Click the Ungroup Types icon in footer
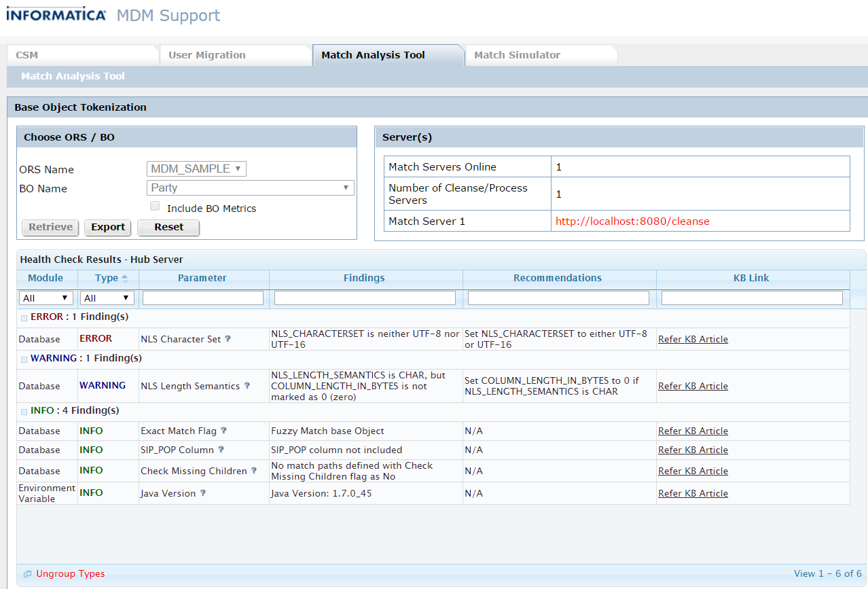Image resolution: width=868 pixels, height=589 pixels. [x=27, y=574]
